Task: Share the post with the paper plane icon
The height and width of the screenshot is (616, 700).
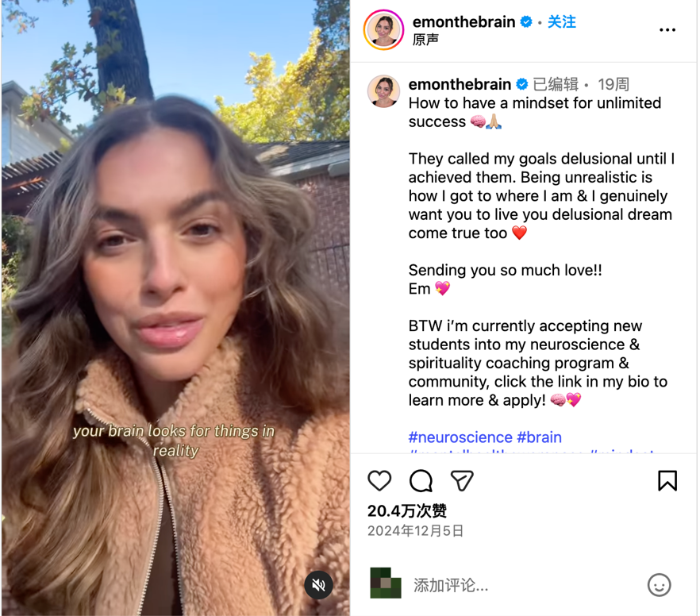Action: pyautogui.click(x=462, y=481)
